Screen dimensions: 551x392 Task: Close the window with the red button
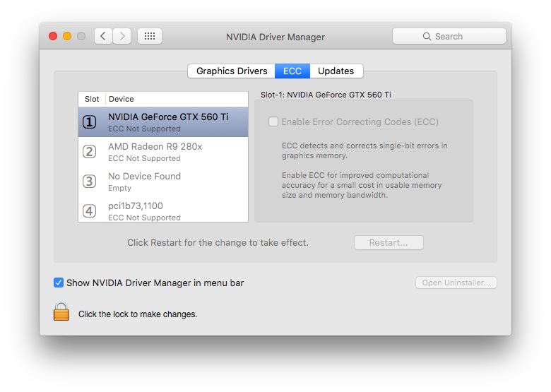[53, 36]
